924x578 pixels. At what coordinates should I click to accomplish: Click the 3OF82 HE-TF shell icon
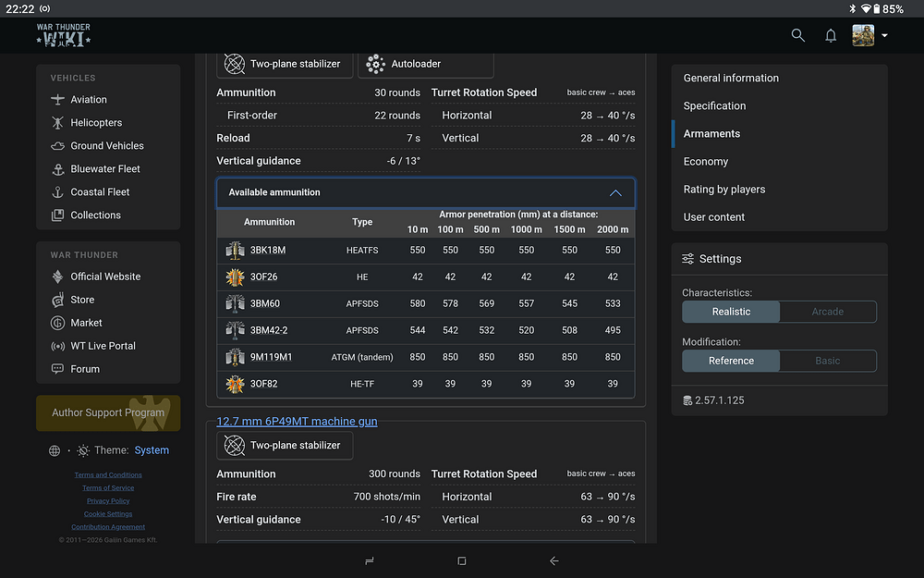235,384
